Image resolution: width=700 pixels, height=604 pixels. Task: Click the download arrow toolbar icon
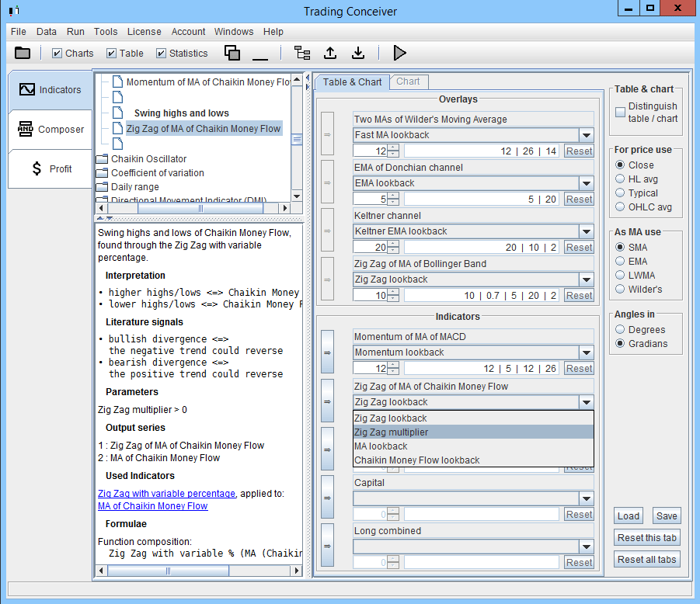click(x=358, y=53)
